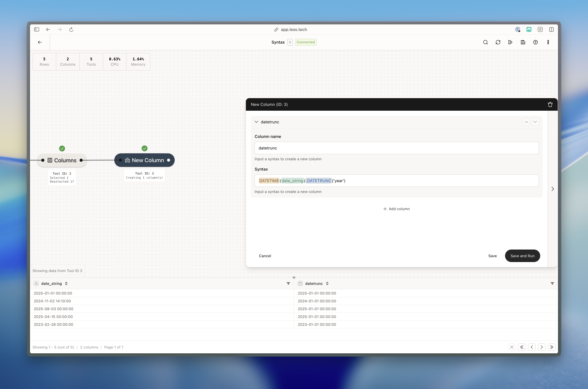Click the S shortcut badge beside Syntax

pyautogui.click(x=290, y=42)
